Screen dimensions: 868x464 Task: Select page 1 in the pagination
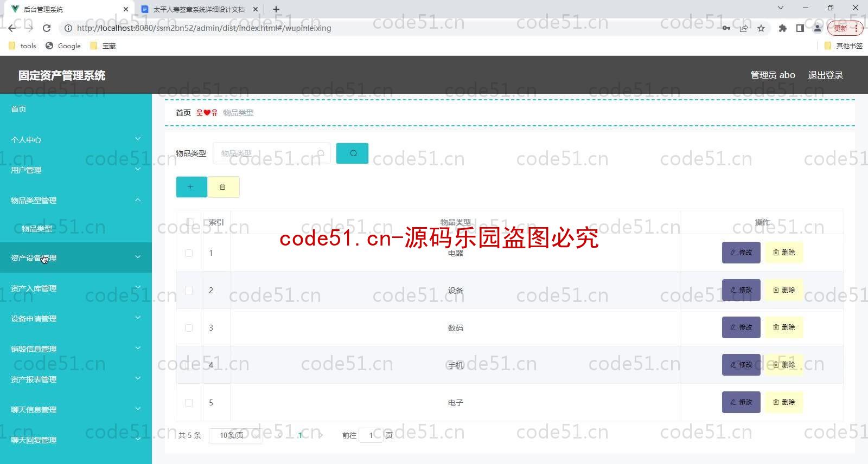click(x=300, y=435)
